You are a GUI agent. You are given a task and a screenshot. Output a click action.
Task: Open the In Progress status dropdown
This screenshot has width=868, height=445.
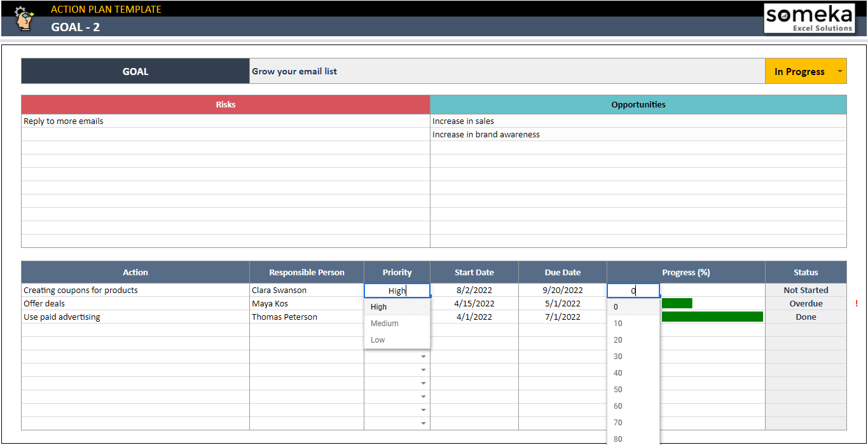point(838,71)
